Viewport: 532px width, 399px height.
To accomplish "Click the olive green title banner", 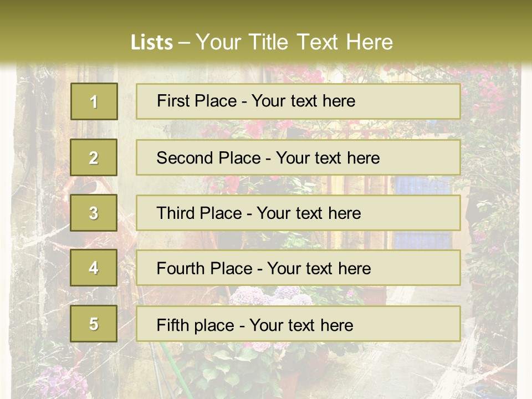I will point(266,32).
